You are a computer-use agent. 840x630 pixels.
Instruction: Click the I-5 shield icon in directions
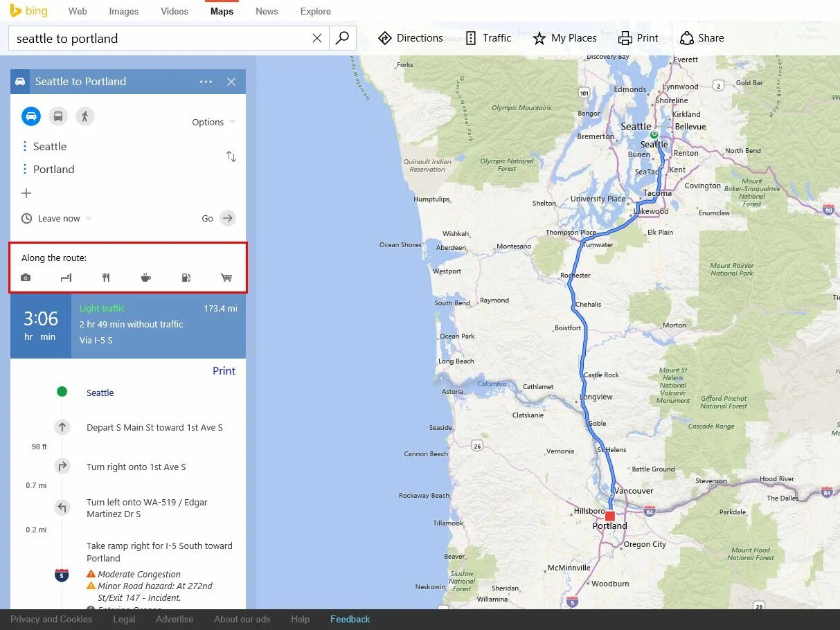[x=62, y=575]
